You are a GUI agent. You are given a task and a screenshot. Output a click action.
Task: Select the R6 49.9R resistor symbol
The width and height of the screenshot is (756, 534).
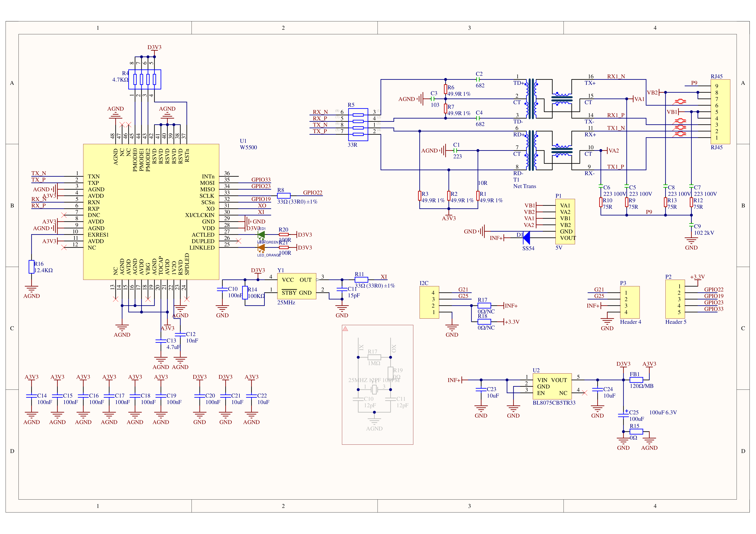[445, 89]
